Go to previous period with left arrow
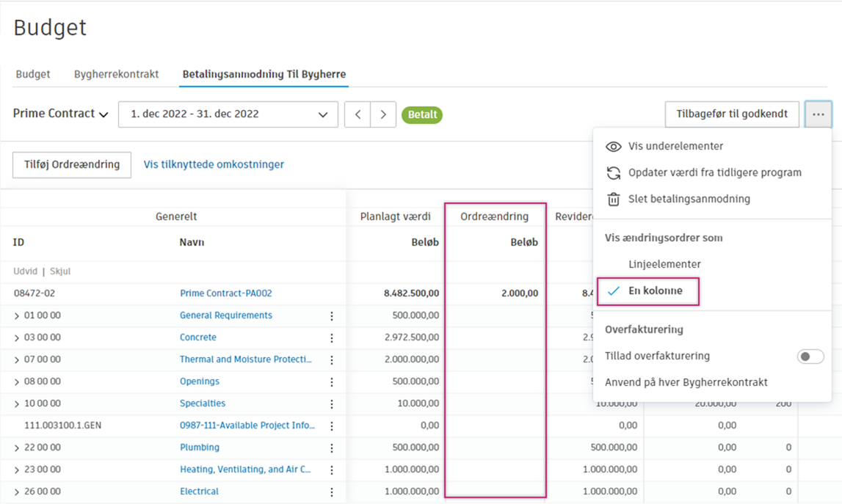The image size is (842, 504). coord(358,114)
